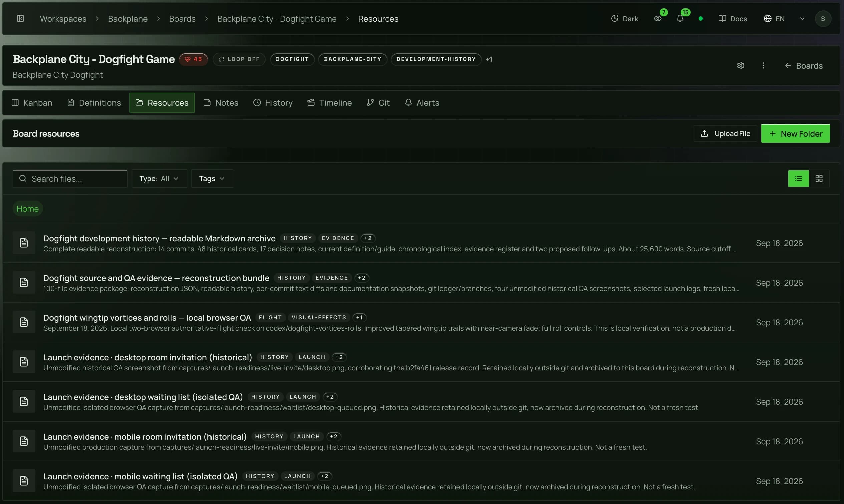This screenshot has width=844, height=504.
Task: Open Backplane City - Dogfight Game breadcrumb
Action: 277,19
